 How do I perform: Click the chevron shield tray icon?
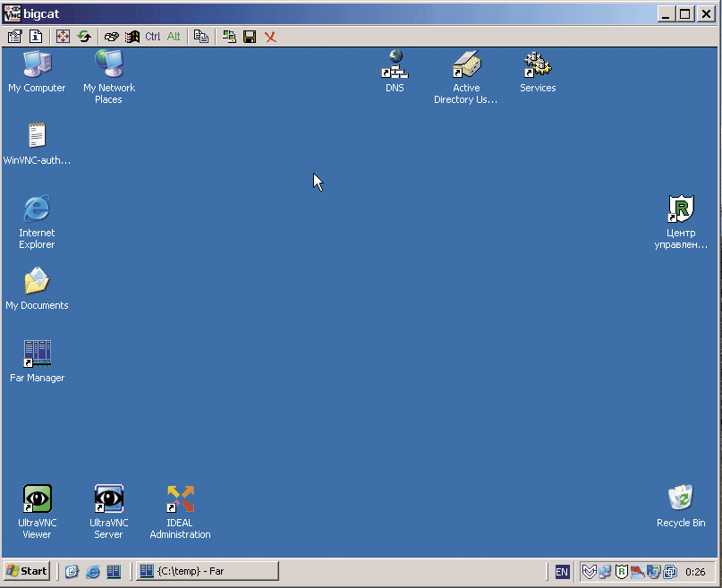(589, 571)
